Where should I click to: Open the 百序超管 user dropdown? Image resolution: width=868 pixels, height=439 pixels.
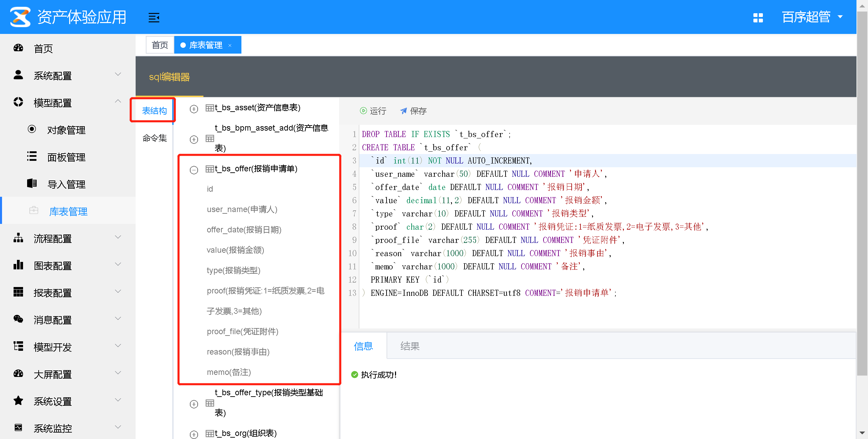click(812, 17)
